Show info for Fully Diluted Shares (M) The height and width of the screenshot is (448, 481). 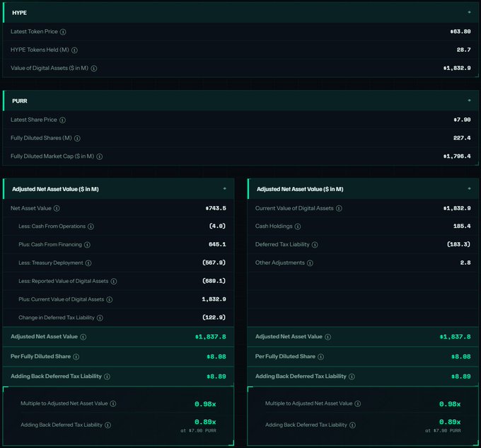pyautogui.click(x=77, y=139)
